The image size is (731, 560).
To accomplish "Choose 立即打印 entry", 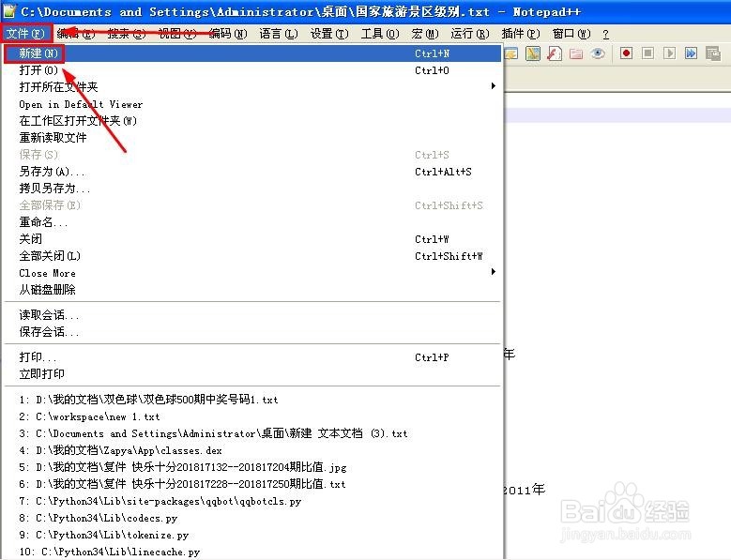I will [x=252, y=374].
